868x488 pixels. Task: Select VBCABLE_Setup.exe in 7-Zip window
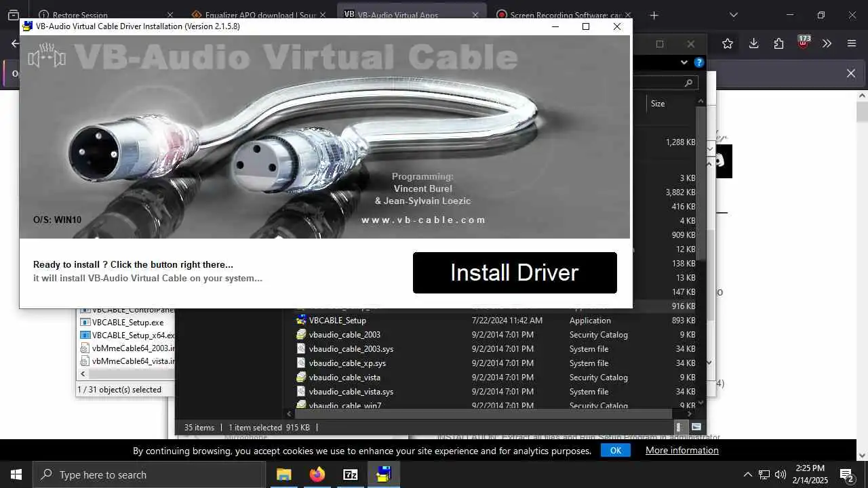pyautogui.click(x=127, y=323)
